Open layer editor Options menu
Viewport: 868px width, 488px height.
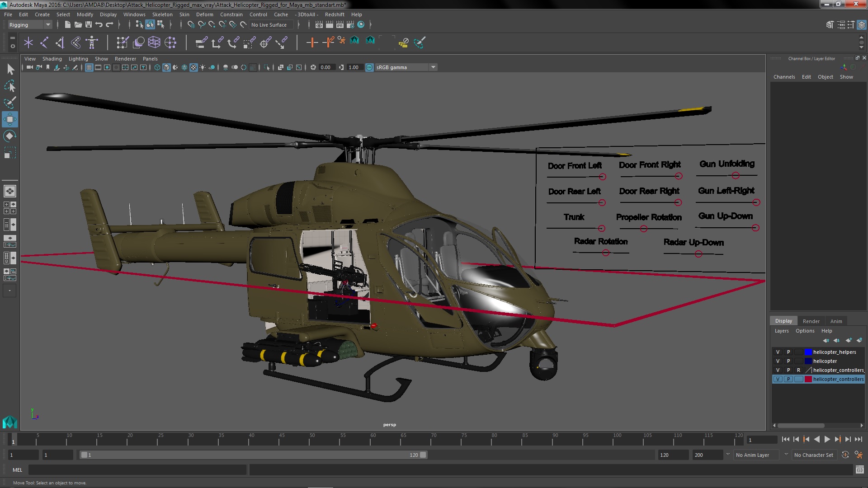805,331
